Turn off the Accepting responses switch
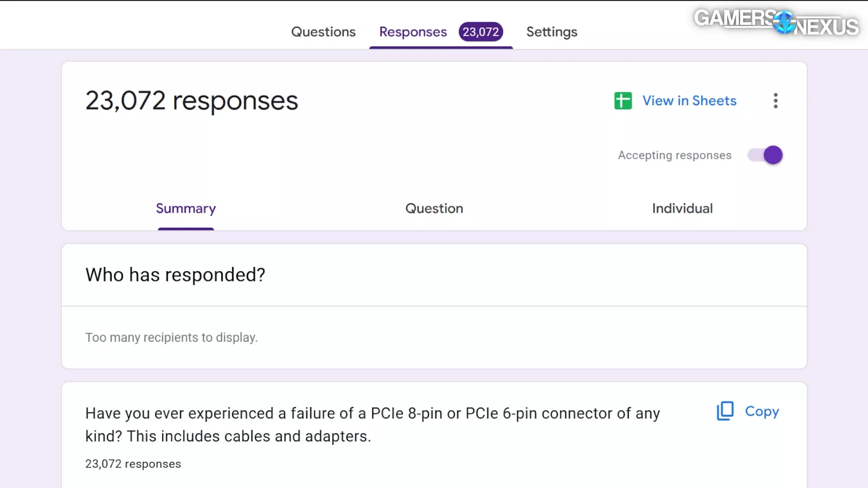The width and height of the screenshot is (868, 488). pyautogui.click(x=765, y=155)
